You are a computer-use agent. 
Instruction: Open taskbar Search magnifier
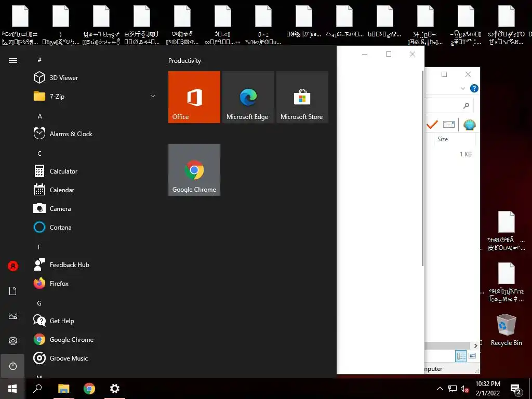click(37, 389)
